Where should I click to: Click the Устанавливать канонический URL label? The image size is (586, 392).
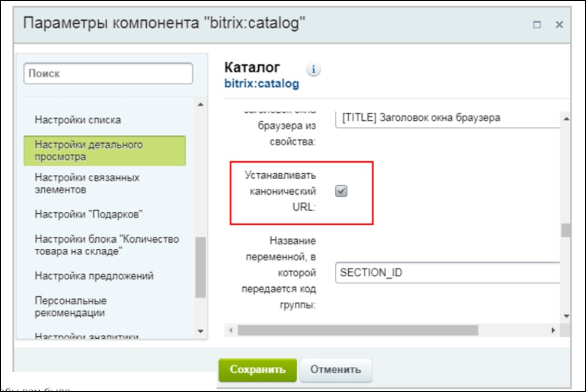pos(280,191)
